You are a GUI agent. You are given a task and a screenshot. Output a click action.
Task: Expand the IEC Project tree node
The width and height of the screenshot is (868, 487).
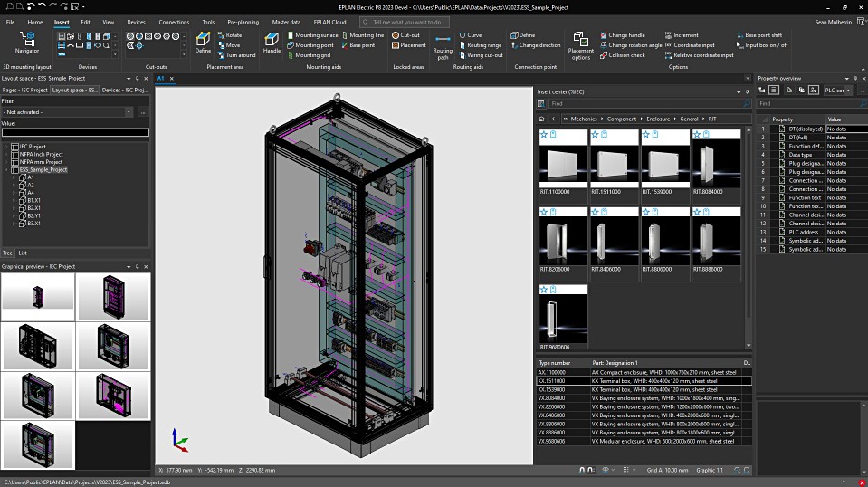(6, 147)
